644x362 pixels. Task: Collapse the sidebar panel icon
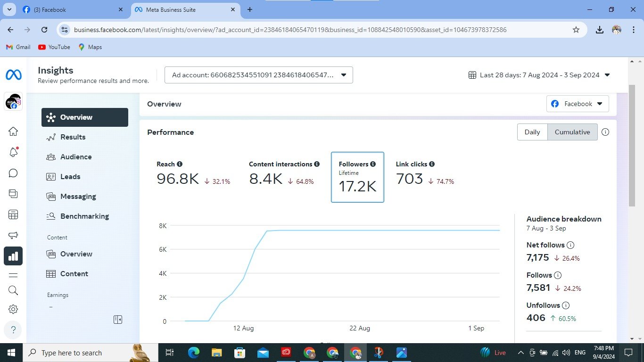point(118,320)
